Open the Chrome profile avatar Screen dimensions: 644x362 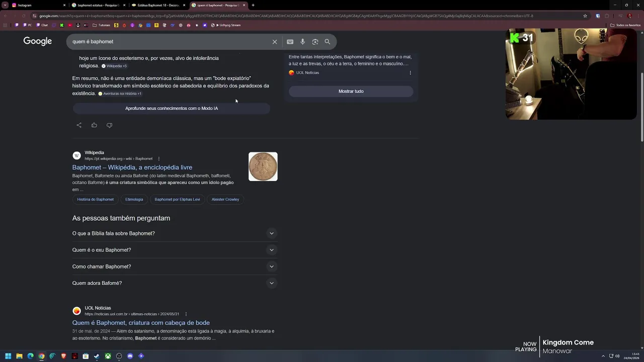pos(629,16)
